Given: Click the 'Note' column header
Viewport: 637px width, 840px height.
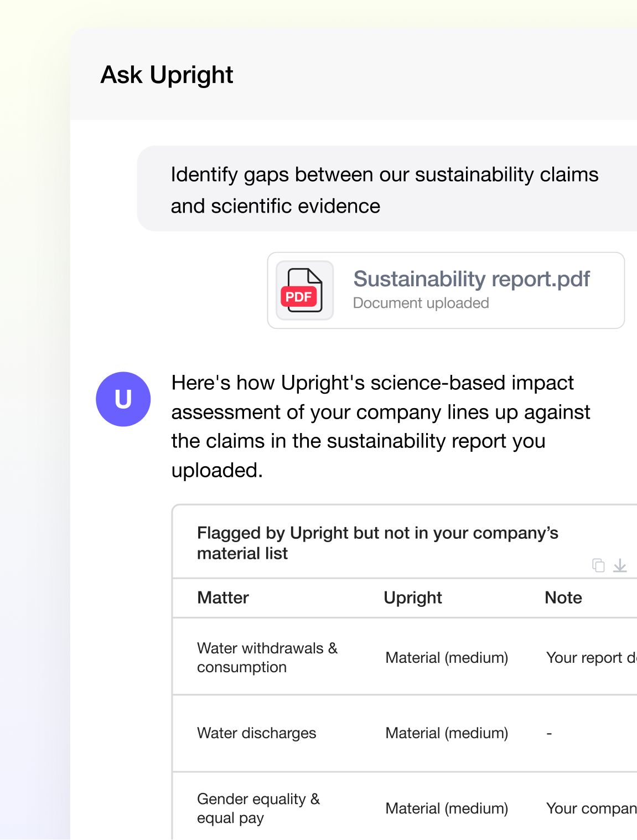Looking at the screenshot, I should tap(563, 597).
